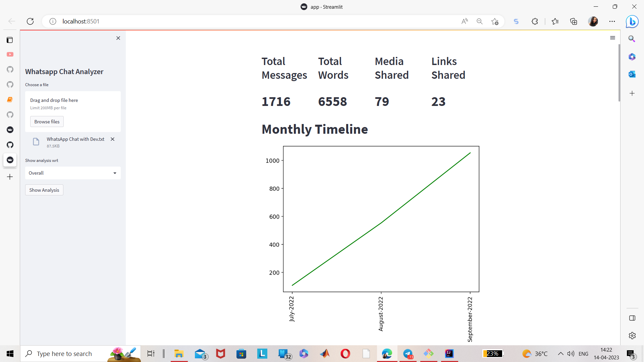644x362 pixels.
Task: Click the Browse files button
Action: [47, 122]
